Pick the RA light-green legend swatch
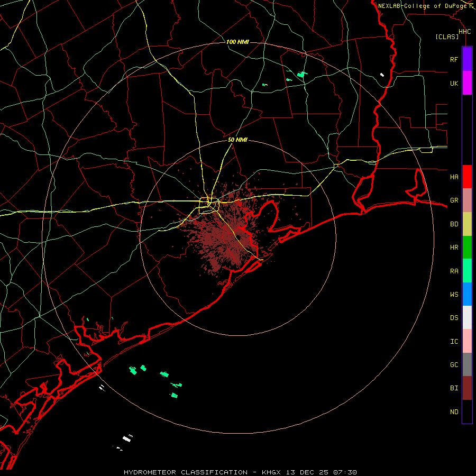The image size is (476, 476). click(467, 271)
